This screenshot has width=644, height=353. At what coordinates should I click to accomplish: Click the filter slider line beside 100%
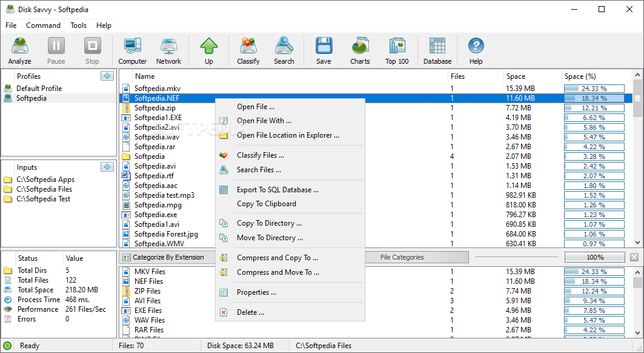(517, 257)
